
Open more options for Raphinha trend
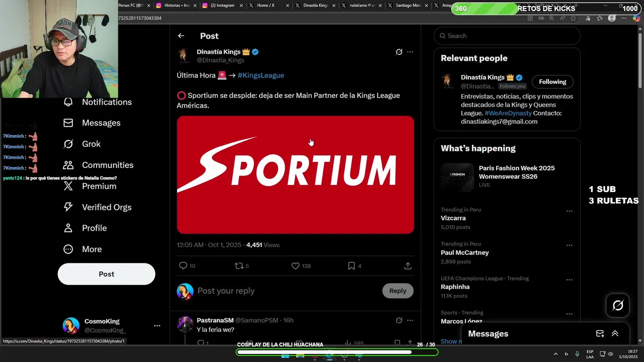coord(570,280)
